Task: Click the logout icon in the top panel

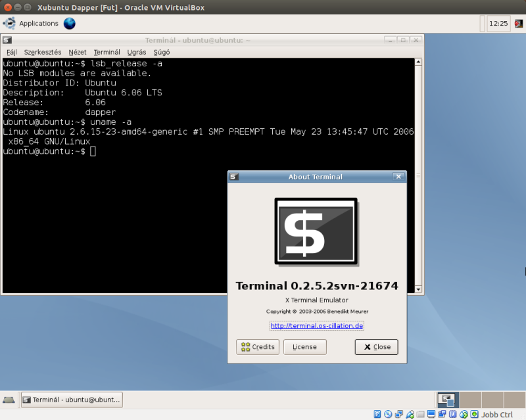Action: (x=518, y=24)
